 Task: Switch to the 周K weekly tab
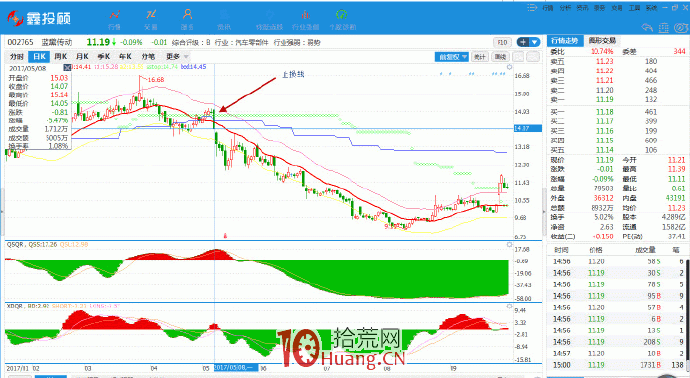pyautogui.click(x=60, y=57)
